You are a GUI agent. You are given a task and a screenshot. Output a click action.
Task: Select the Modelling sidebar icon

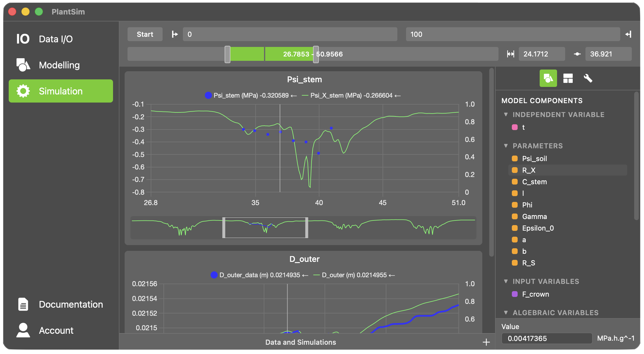(x=23, y=65)
